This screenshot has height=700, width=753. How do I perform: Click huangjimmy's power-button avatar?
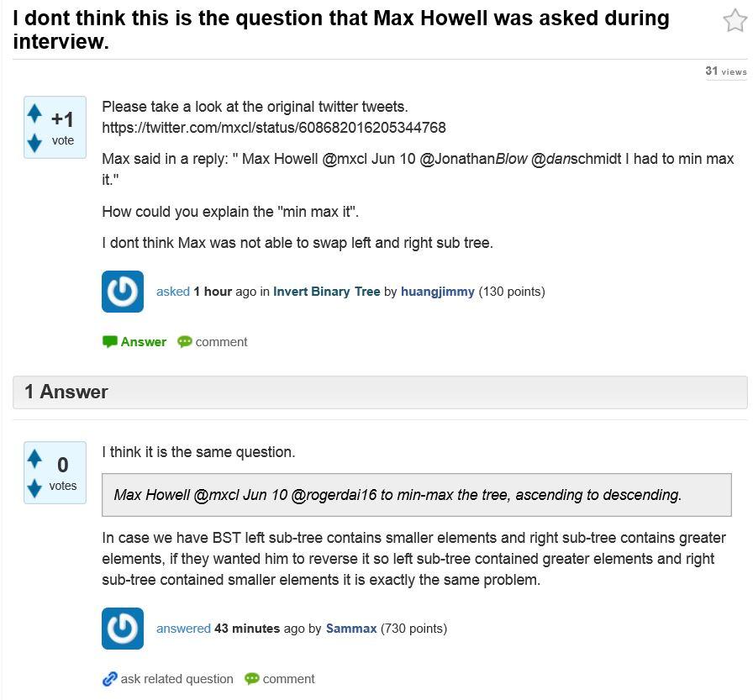(x=122, y=292)
